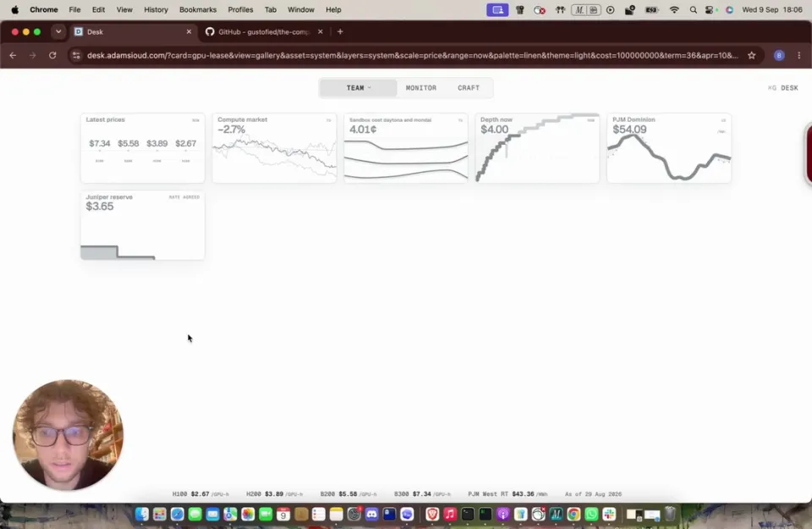Screen dimensions: 812x529
Task: Click the Wi-Fi status icon
Action: (674, 10)
